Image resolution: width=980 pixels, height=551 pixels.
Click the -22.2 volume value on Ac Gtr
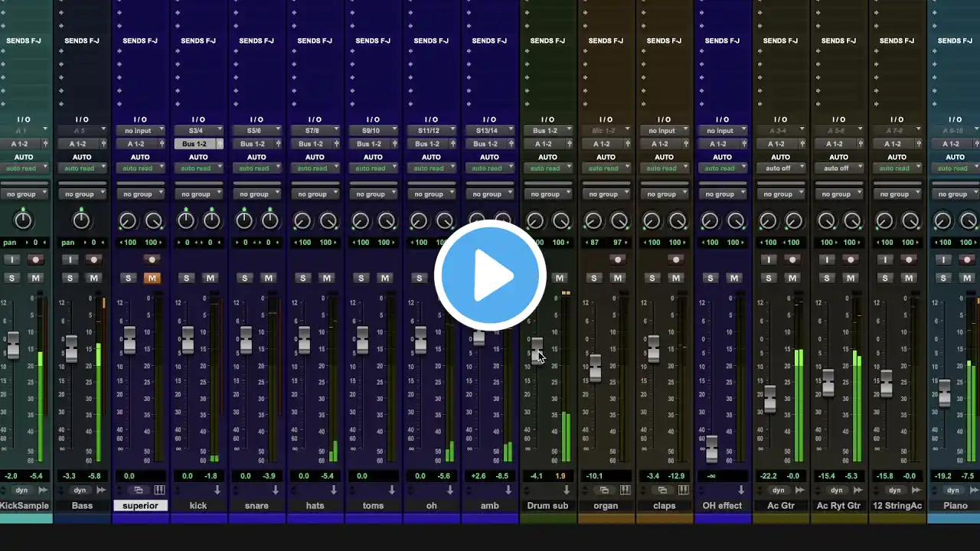(769, 476)
